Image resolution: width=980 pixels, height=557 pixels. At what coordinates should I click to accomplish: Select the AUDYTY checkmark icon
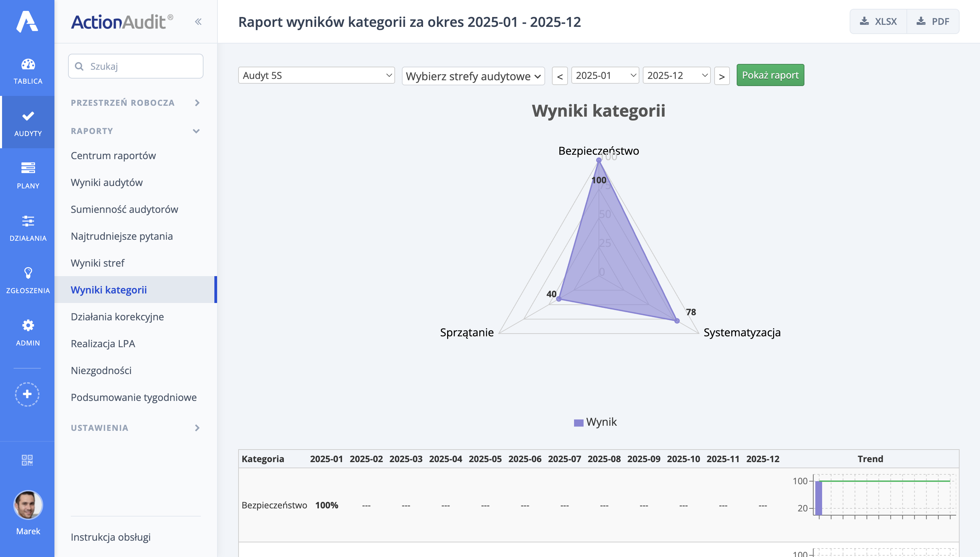point(27,122)
